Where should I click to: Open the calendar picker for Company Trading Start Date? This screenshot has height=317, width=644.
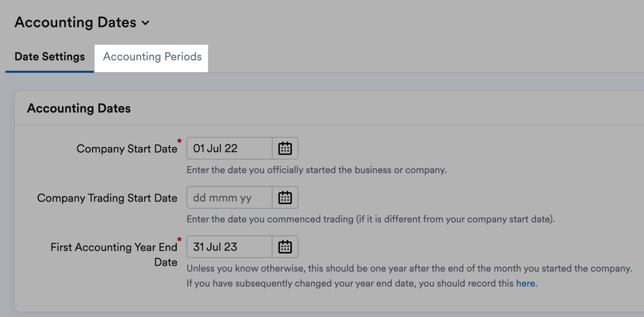coord(285,198)
